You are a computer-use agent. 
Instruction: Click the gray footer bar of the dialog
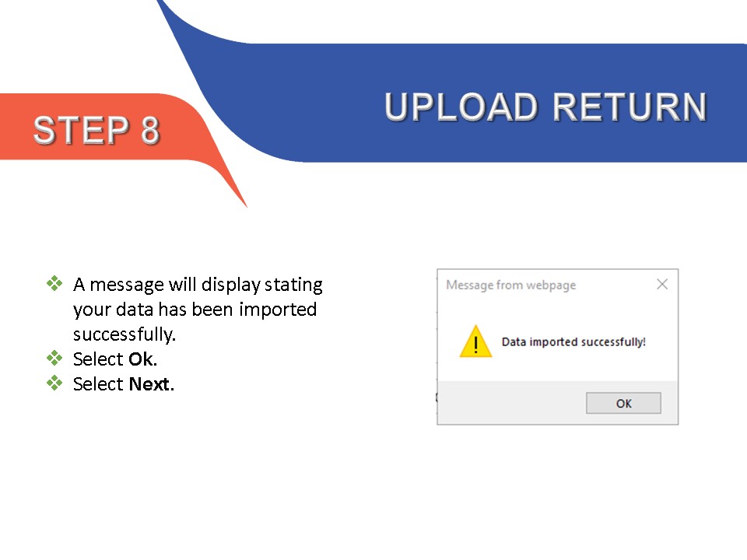click(557, 402)
